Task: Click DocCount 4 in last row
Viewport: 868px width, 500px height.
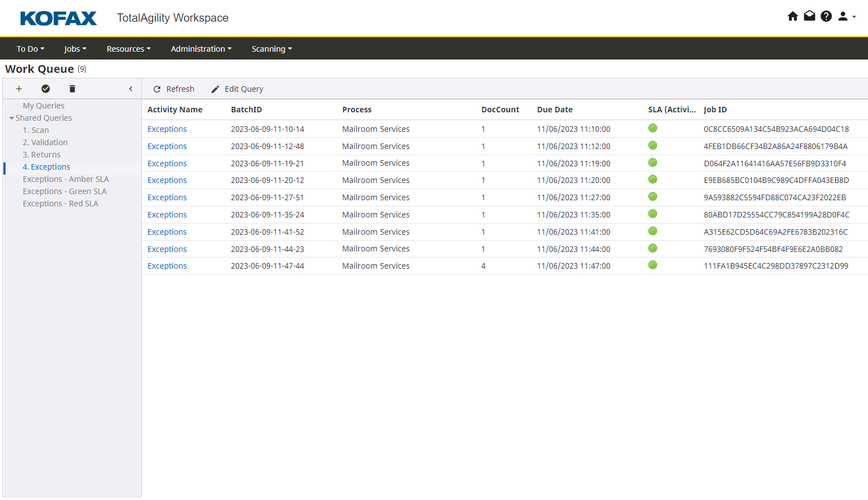Action: coord(484,266)
